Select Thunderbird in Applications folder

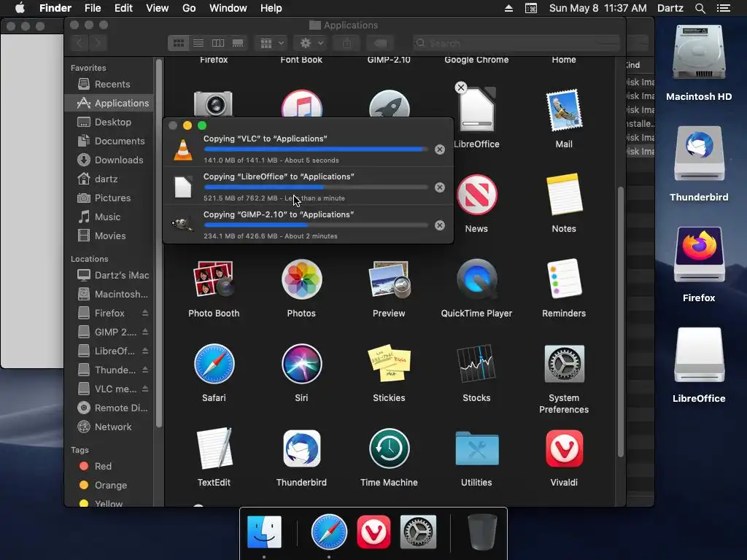(301, 448)
